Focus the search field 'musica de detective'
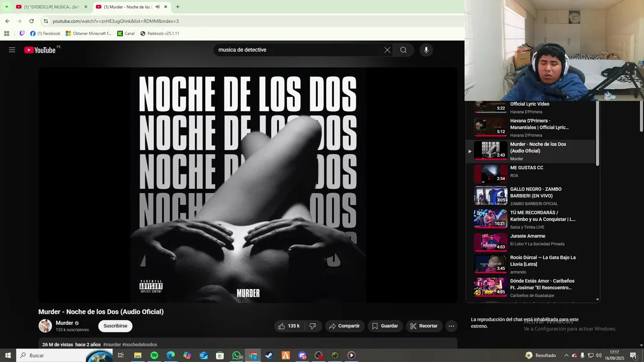This screenshot has width=644, height=362. tap(299, 50)
